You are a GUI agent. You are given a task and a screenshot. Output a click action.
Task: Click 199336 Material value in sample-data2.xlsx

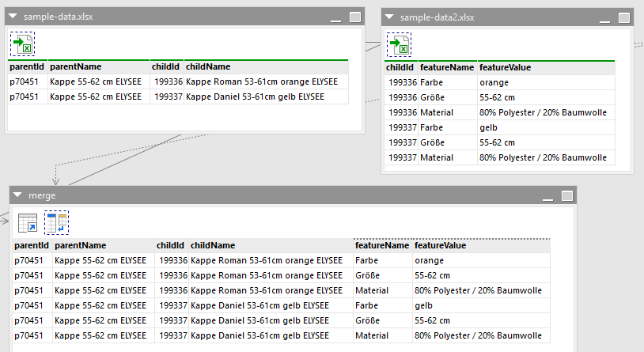(546, 112)
